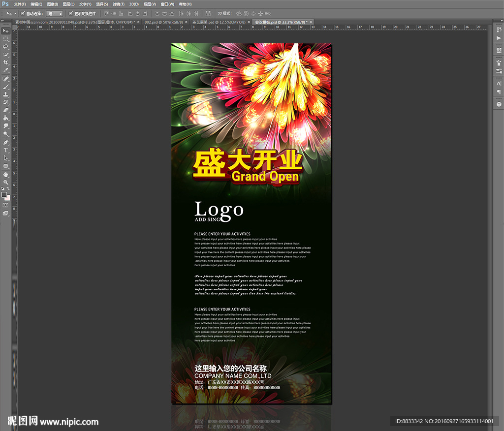This screenshot has height=431, width=504.
Task: Open the 文字(Y) menu
Action: coord(85,4)
